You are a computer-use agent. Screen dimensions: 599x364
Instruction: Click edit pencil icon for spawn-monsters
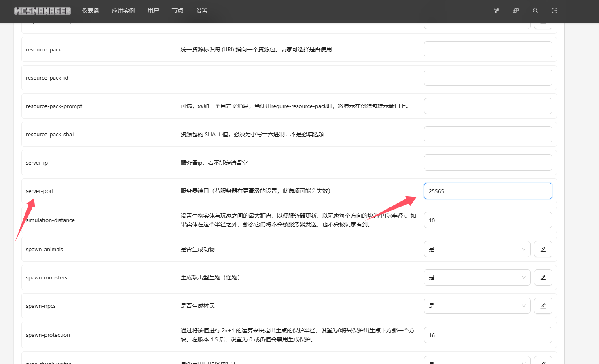pyautogui.click(x=543, y=277)
